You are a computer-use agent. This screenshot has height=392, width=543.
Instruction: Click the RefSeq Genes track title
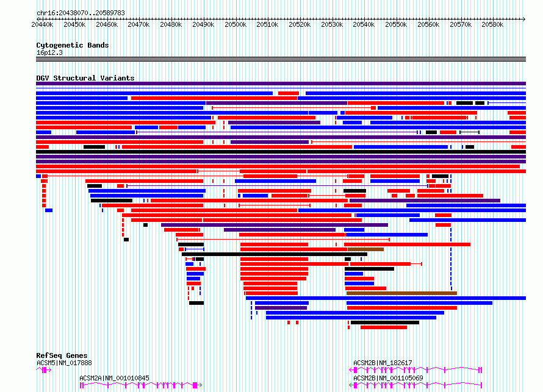tap(62, 355)
